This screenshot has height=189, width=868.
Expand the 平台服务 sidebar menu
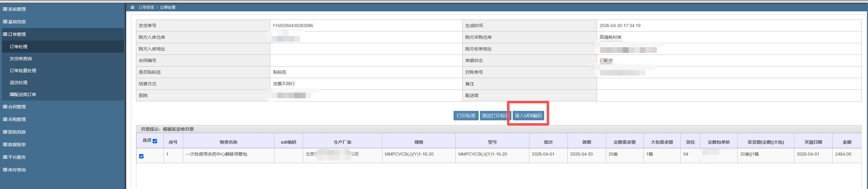pos(17,157)
